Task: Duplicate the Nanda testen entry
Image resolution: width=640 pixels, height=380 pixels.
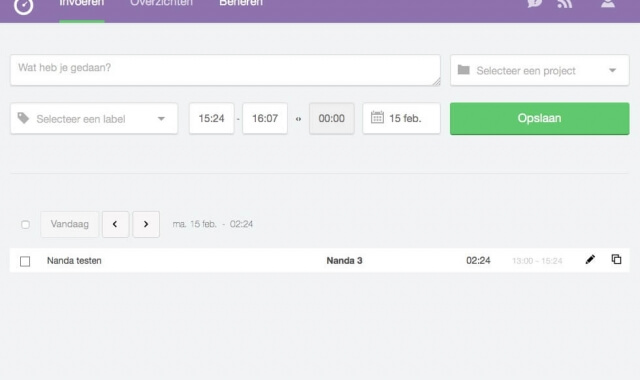Action: point(616,259)
